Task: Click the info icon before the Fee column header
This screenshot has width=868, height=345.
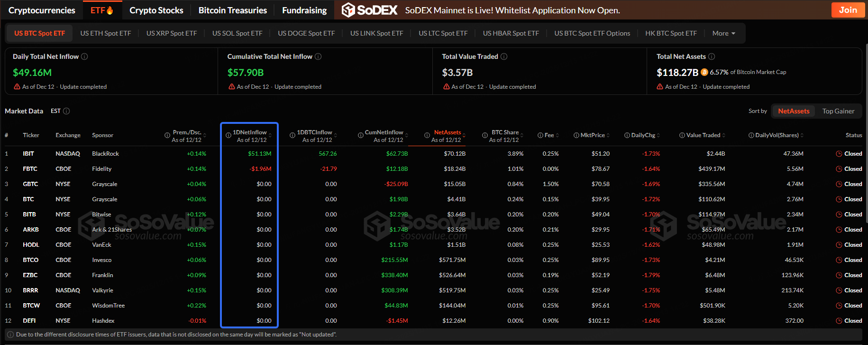Action: (x=540, y=135)
